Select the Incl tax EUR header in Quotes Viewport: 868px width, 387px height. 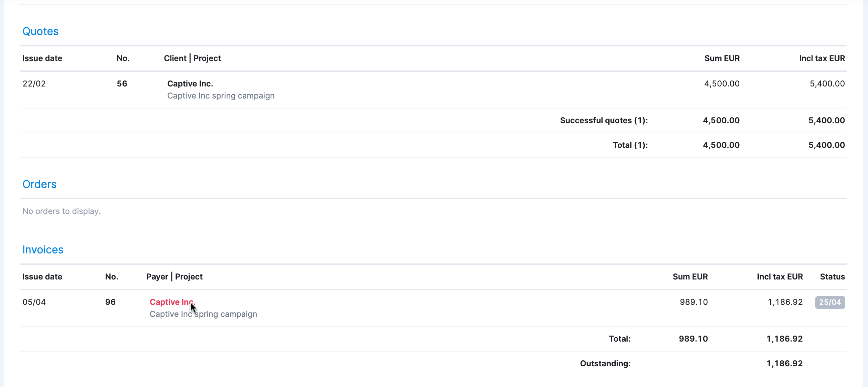click(x=822, y=58)
